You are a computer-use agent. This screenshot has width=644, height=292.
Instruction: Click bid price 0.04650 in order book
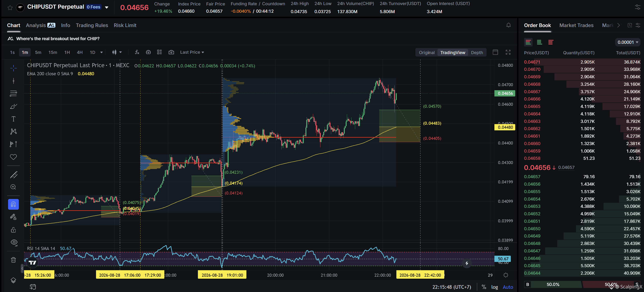(x=532, y=229)
